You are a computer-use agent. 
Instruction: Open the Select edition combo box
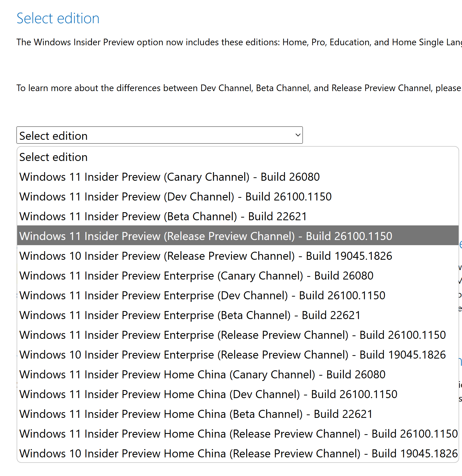coord(159,135)
